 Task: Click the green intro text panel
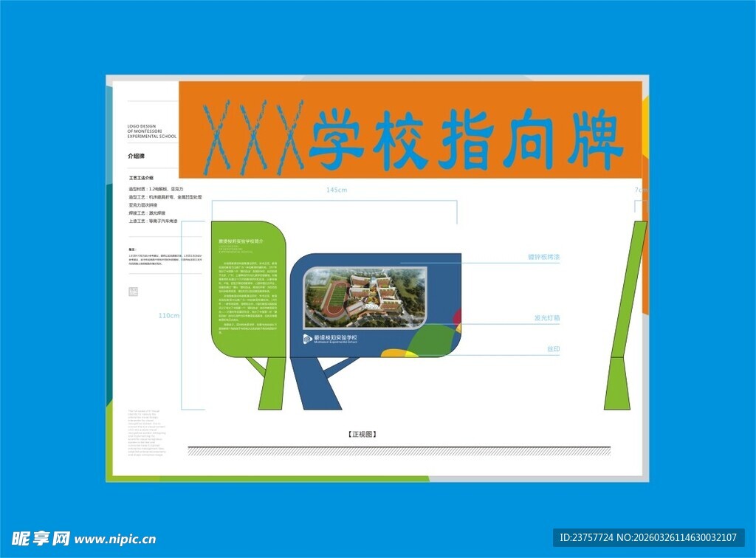[247, 295]
